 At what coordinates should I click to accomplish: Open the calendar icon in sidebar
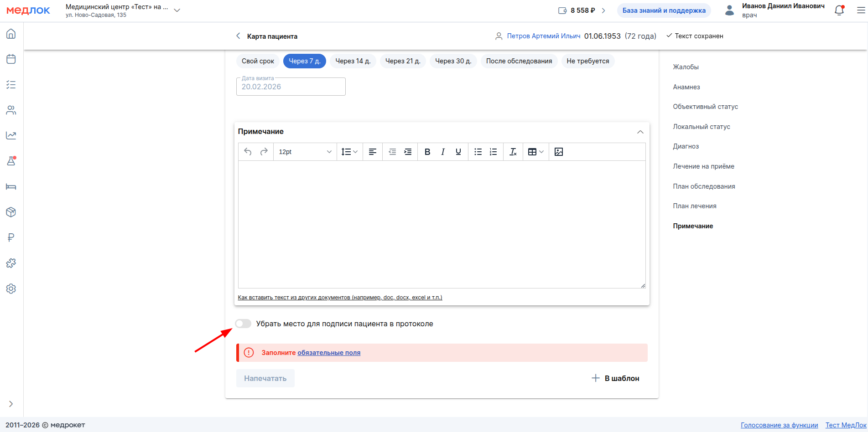(x=11, y=59)
